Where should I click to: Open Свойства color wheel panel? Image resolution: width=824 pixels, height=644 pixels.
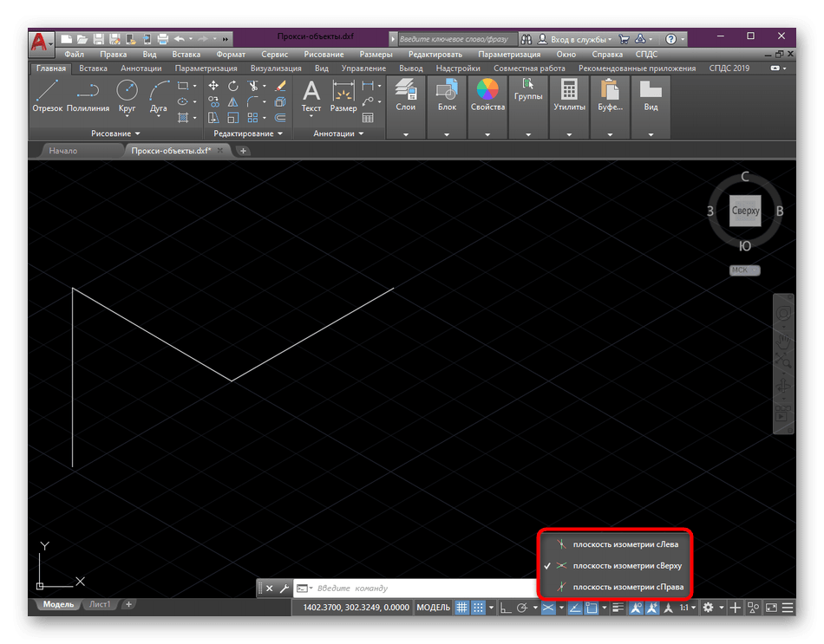click(x=487, y=95)
